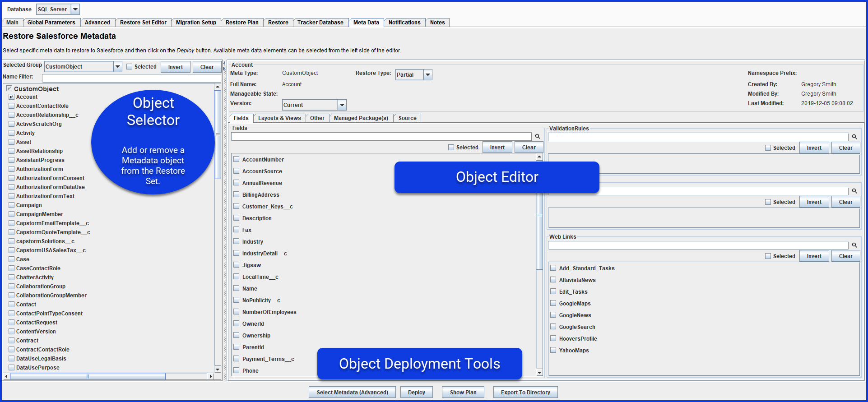Open the Notes tab
The image size is (868, 402).
(437, 23)
